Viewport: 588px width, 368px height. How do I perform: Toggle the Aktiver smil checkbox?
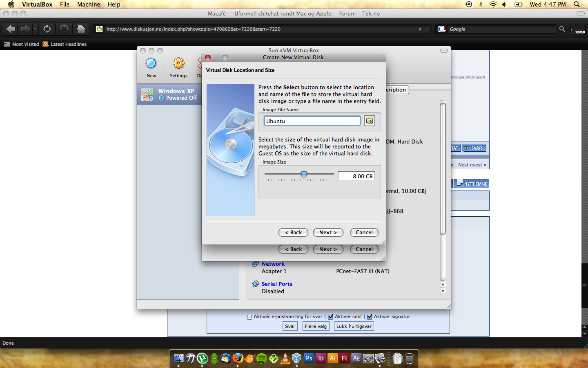coord(330,317)
